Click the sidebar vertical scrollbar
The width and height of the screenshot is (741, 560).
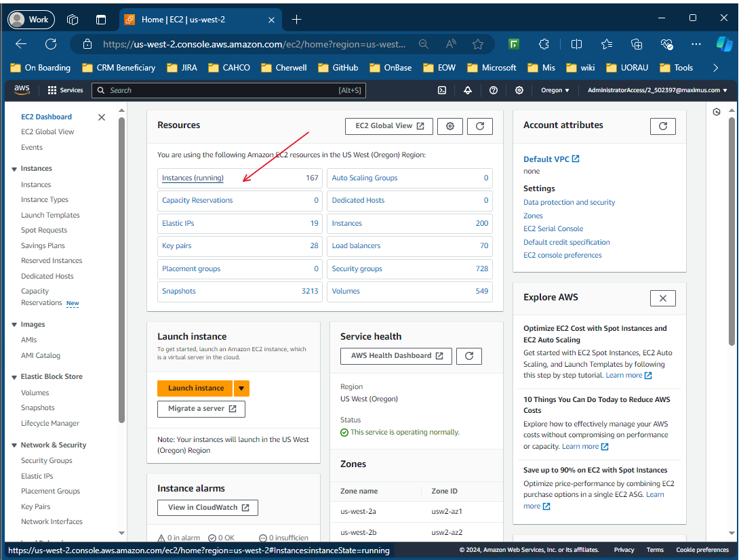121,269
